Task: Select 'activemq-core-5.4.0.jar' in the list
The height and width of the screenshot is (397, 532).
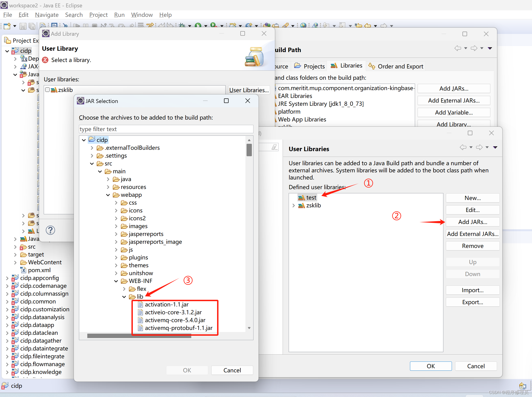Action: 175,320
